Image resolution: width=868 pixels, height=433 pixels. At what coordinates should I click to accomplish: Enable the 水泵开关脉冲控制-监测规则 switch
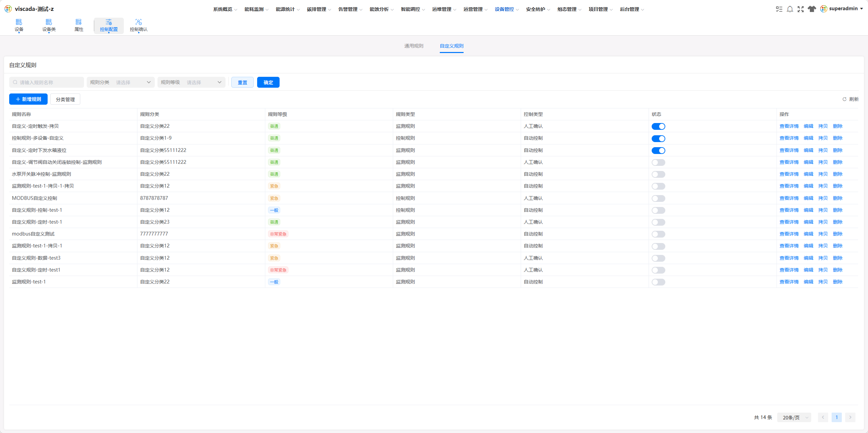coord(658,174)
